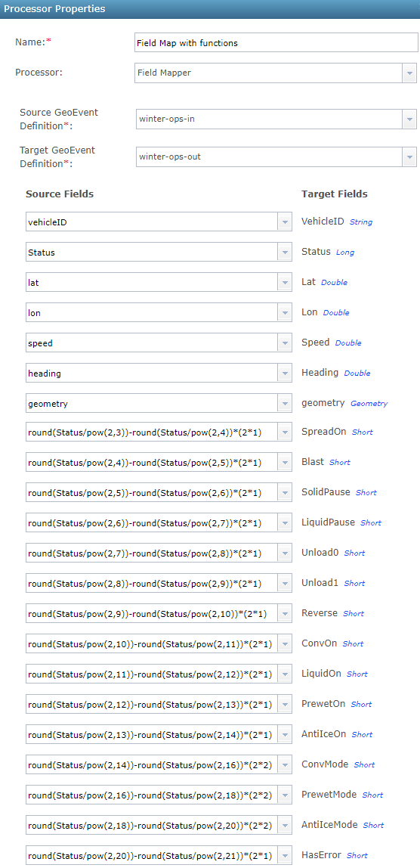Viewport: 420px width, 868px height.
Task: Click the ConvMode expression field
Action: tap(152, 764)
